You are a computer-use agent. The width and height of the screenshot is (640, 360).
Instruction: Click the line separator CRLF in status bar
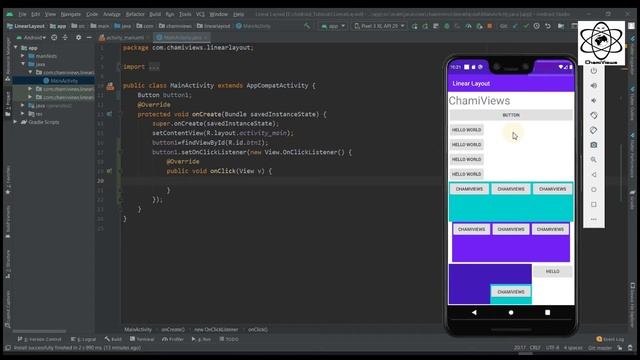click(535, 348)
